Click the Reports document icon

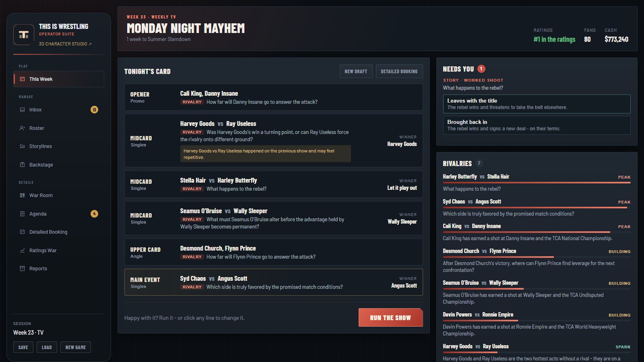(23, 269)
